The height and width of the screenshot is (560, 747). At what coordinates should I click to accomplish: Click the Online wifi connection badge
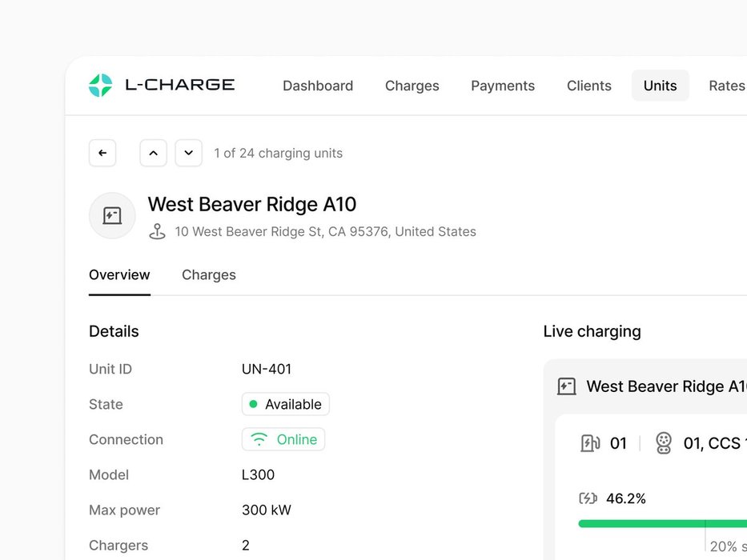[283, 439]
